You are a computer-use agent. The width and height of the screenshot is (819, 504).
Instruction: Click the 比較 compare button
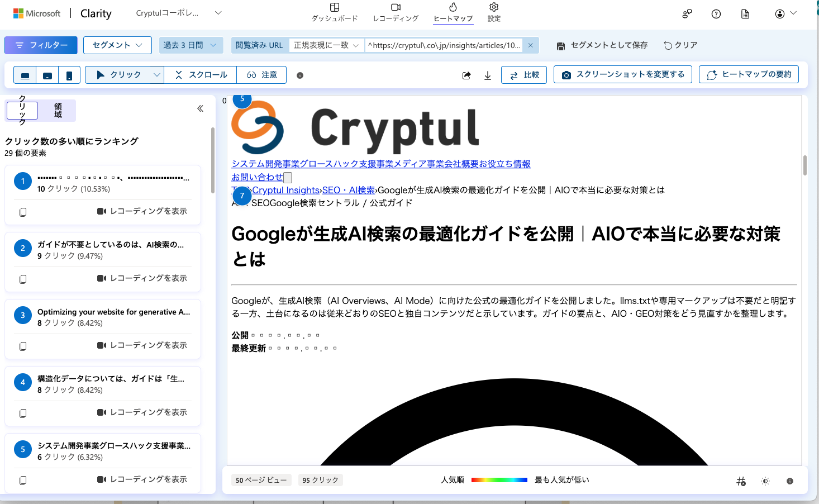(x=524, y=75)
